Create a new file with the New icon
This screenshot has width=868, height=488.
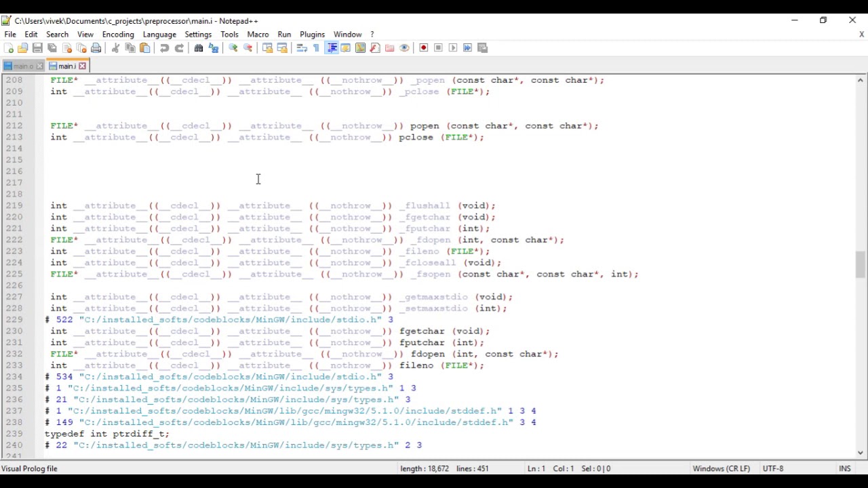tap(8, 48)
